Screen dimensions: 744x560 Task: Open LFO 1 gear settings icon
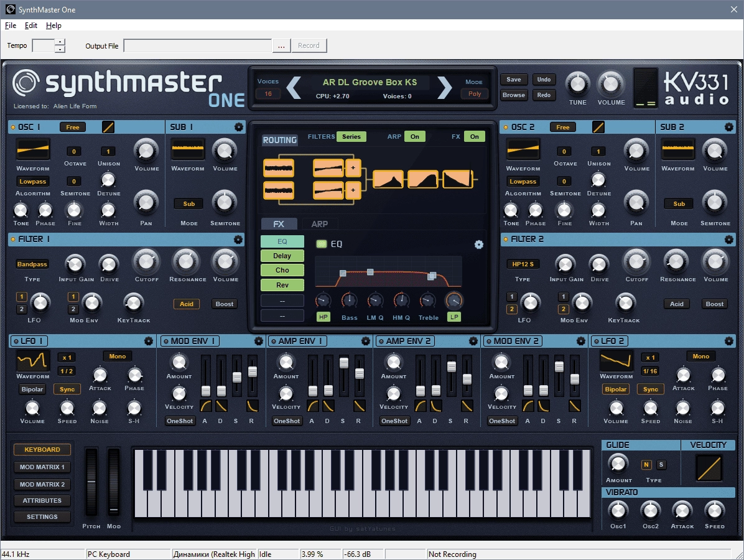point(149,341)
